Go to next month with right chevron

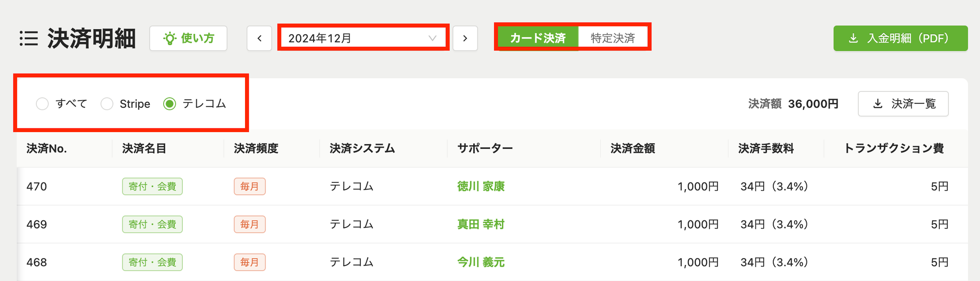point(465,38)
